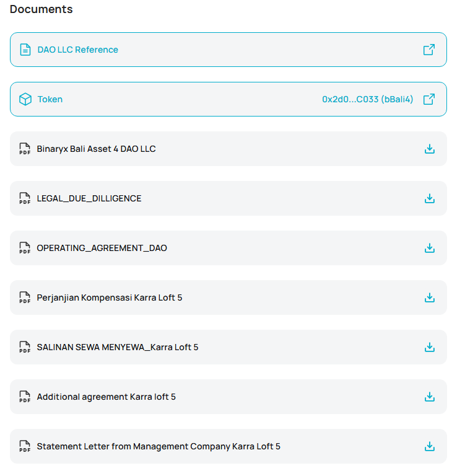Click PDF icon for Additional agreement
The width and height of the screenshot is (465, 476).
point(25,397)
